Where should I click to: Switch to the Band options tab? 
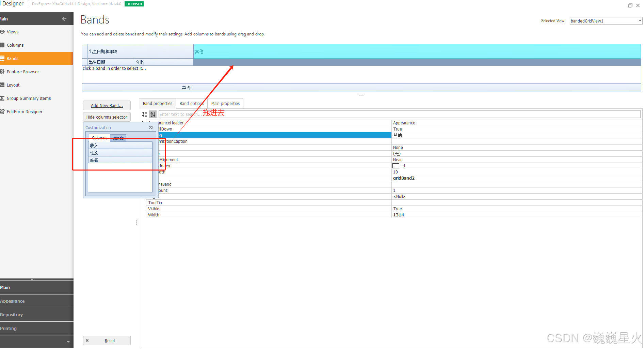pos(191,103)
